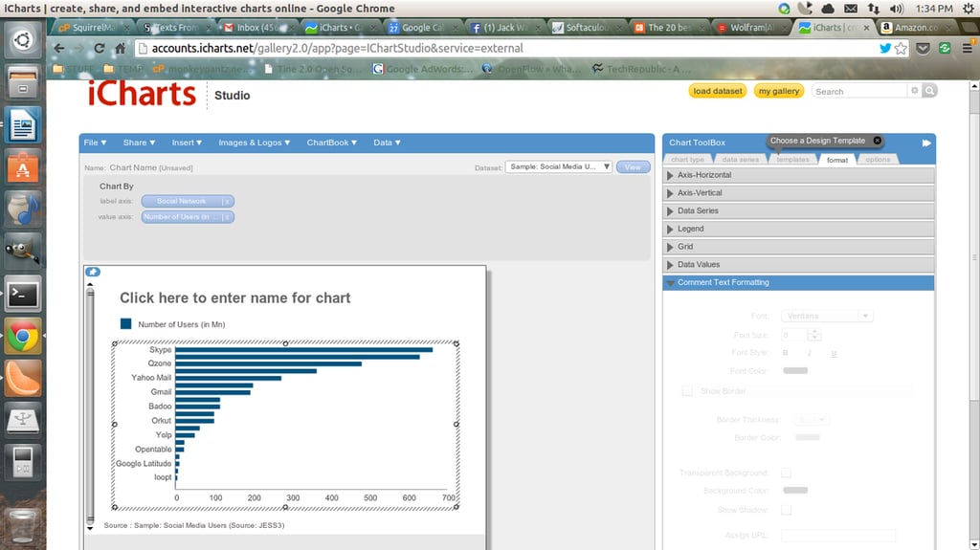
Task: Toggle the Show Shadow checkbox
Action: click(x=787, y=510)
